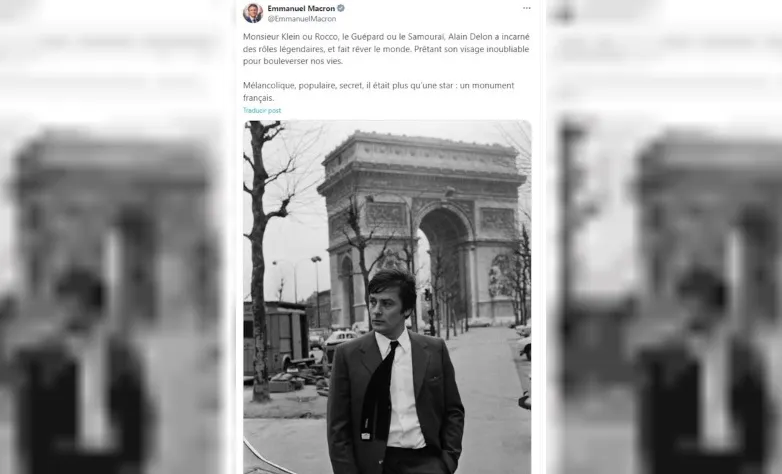The width and height of the screenshot is (782, 474).
Task: Open the Emmanuel Macron display name link
Action: click(x=301, y=8)
